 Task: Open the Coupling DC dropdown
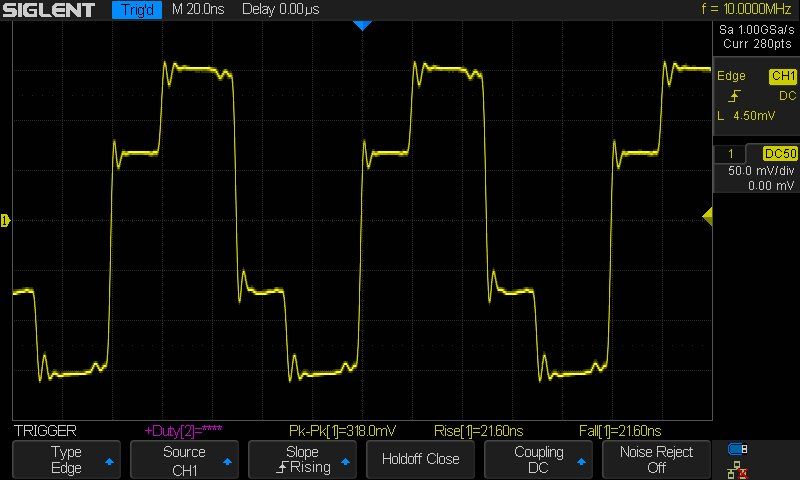(539, 459)
